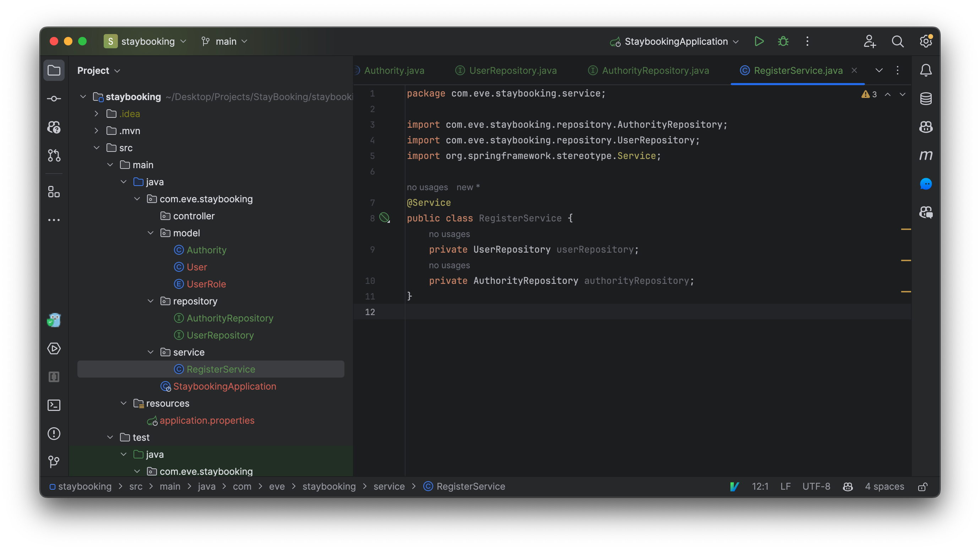Screen dimensions: 980x550
Task: Open the Problems tool window
Action: point(54,433)
